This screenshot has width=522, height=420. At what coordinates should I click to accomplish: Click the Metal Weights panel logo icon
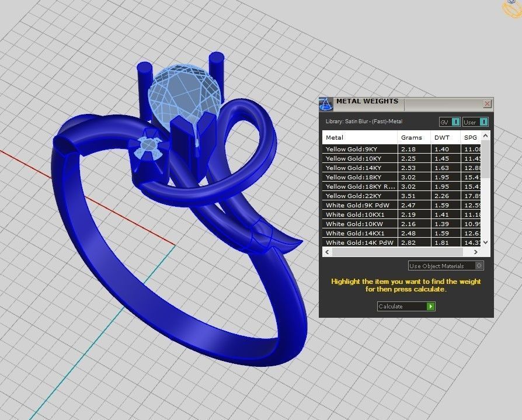[326, 104]
